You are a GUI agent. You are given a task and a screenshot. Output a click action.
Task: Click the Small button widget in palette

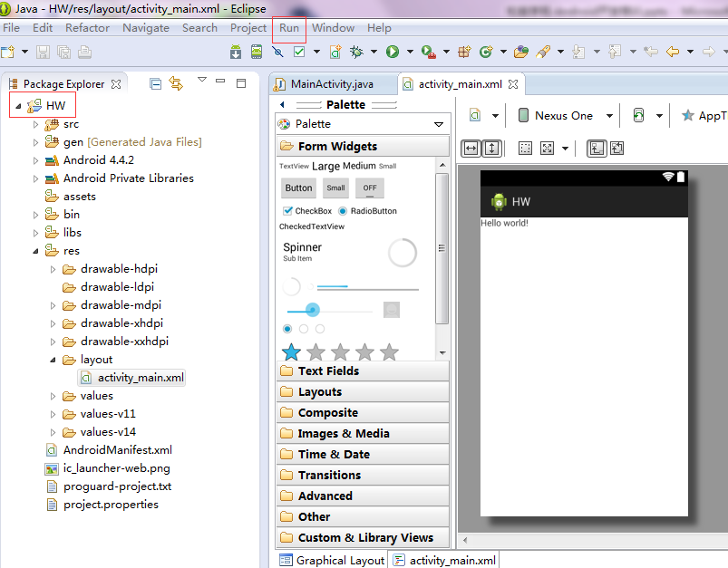335,188
